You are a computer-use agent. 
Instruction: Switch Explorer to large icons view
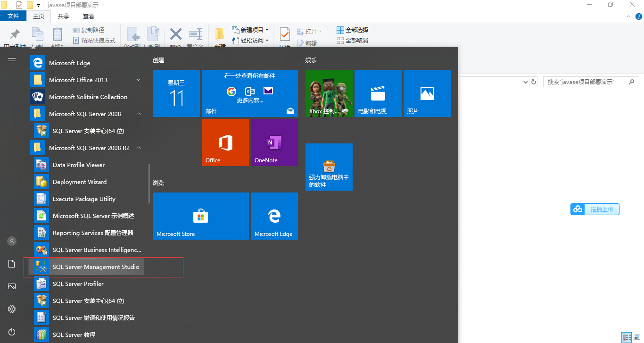637,337
